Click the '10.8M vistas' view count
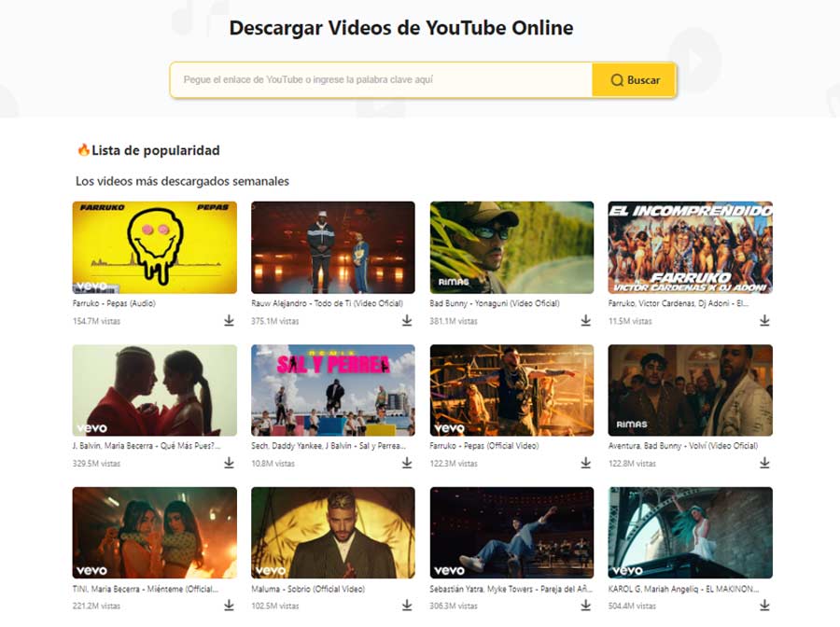 pos(273,464)
